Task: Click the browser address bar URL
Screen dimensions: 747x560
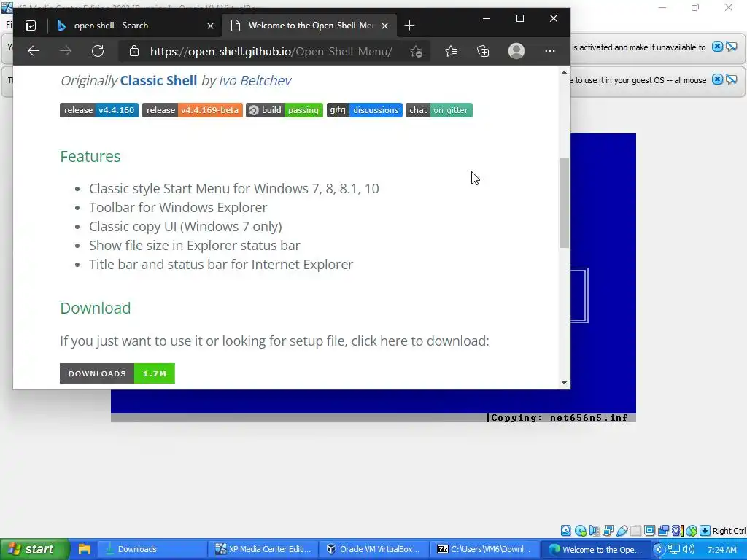Action: 271,51
